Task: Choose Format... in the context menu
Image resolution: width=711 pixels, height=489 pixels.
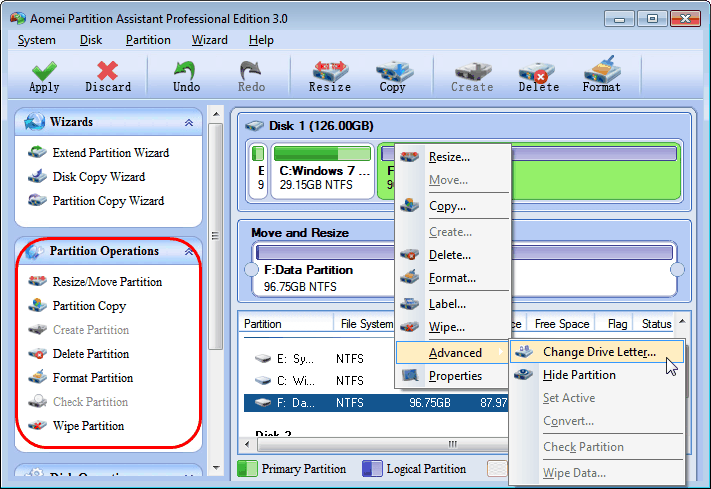Action: tap(453, 278)
